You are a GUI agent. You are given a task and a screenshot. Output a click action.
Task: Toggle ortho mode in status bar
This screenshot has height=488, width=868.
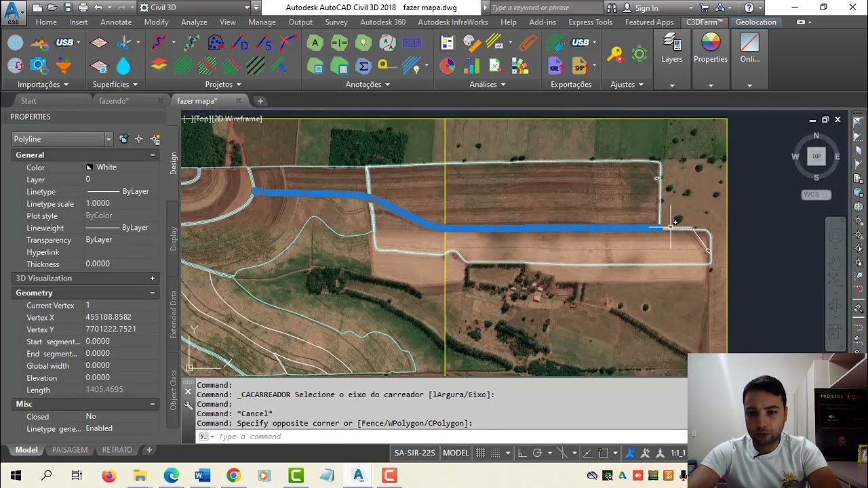coord(521,453)
